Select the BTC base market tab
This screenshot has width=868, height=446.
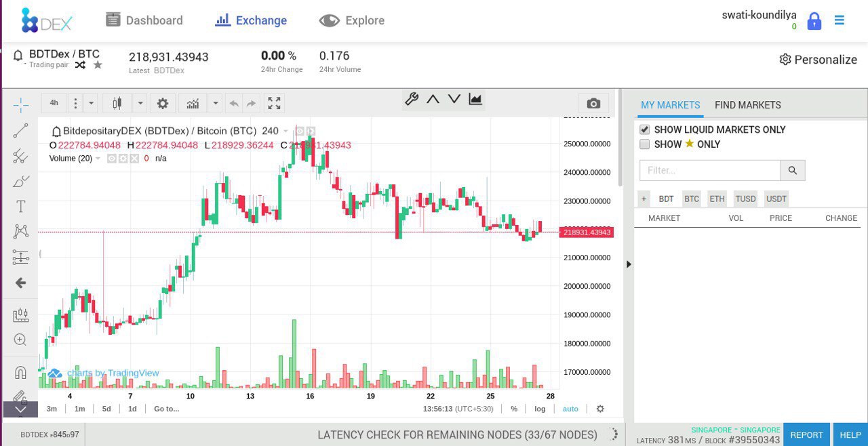click(692, 199)
